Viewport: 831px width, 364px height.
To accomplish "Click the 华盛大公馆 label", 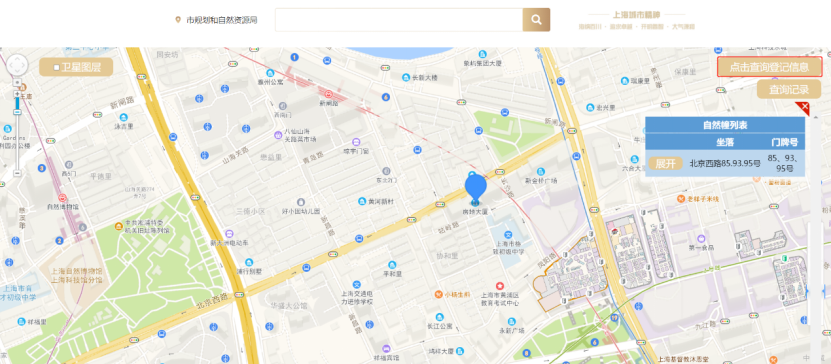I will [289, 305].
